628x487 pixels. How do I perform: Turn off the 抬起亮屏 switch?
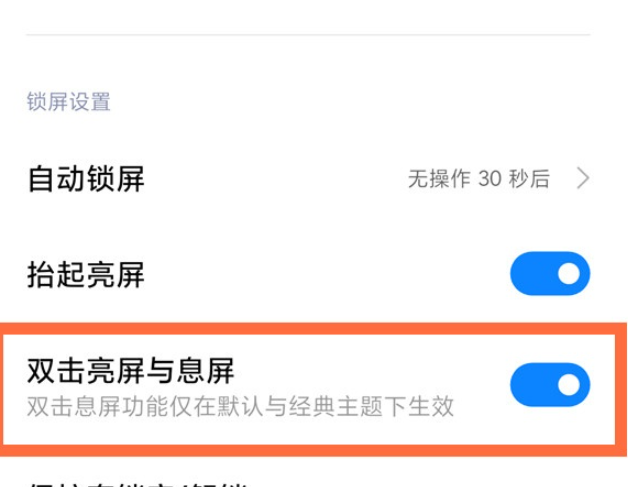tap(549, 274)
